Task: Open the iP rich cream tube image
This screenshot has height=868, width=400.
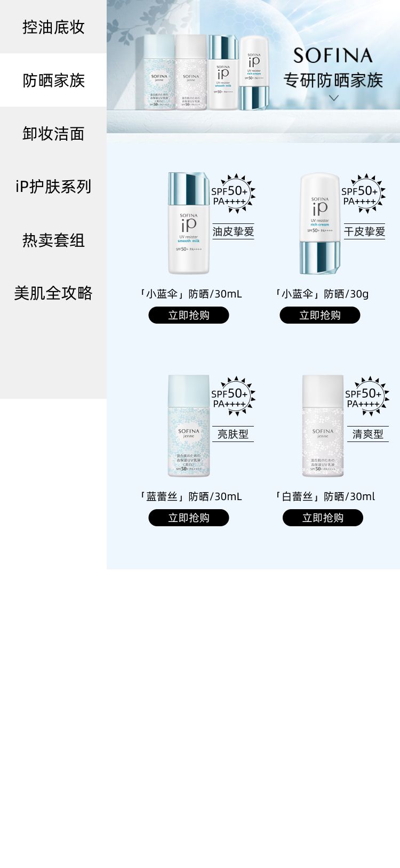Action: click(x=320, y=223)
